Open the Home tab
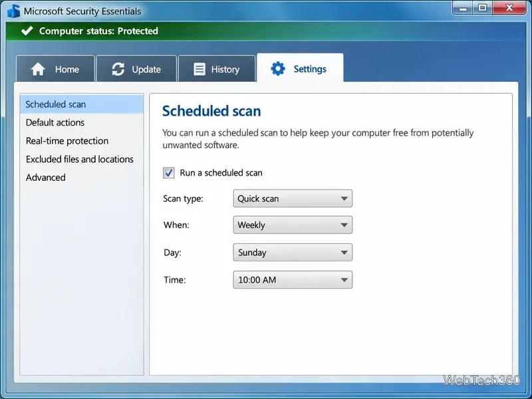This screenshot has height=399, width=532. click(x=55, y=69)
